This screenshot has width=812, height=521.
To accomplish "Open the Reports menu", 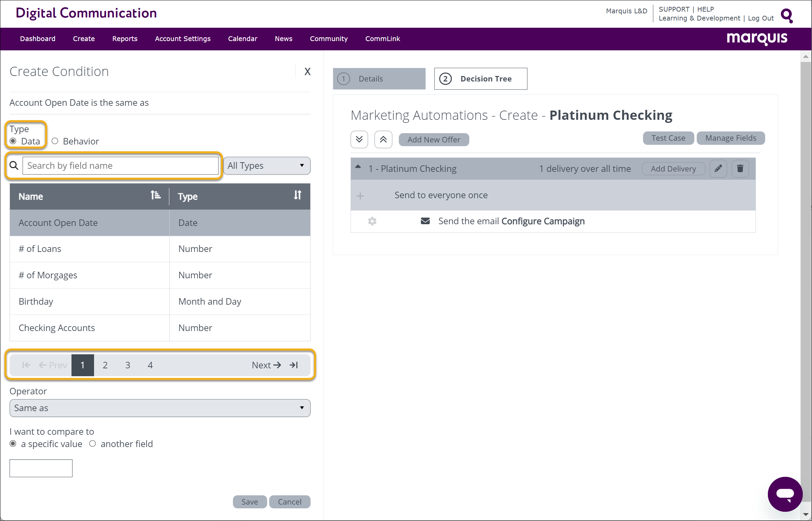I will (x=125, y=39).
